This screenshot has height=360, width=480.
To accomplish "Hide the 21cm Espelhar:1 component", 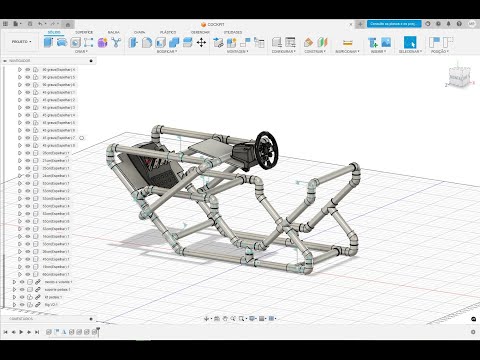I will (x=28, y=161).
